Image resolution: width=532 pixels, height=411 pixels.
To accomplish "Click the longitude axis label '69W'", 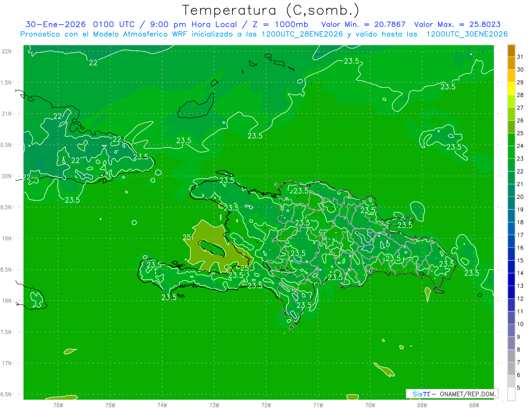I will pyautogui.click(x=422, y=405).
